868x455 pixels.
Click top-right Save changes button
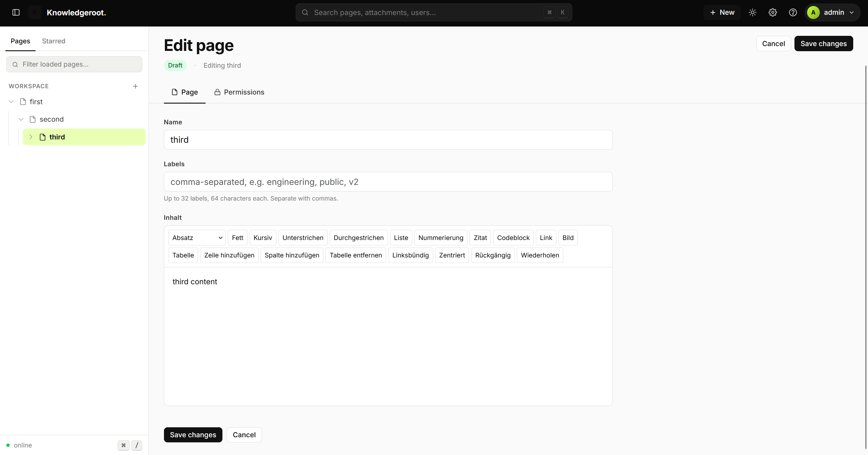tap(823, 44)
